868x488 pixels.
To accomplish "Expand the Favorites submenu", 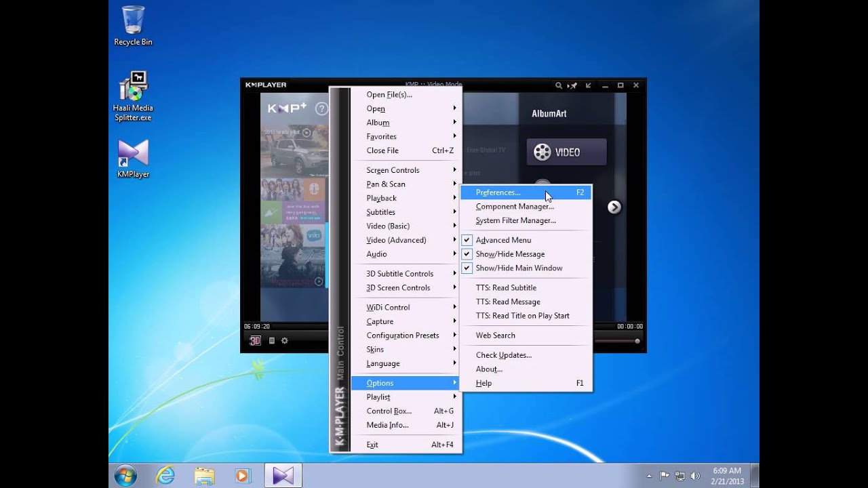I will point(406,136).
